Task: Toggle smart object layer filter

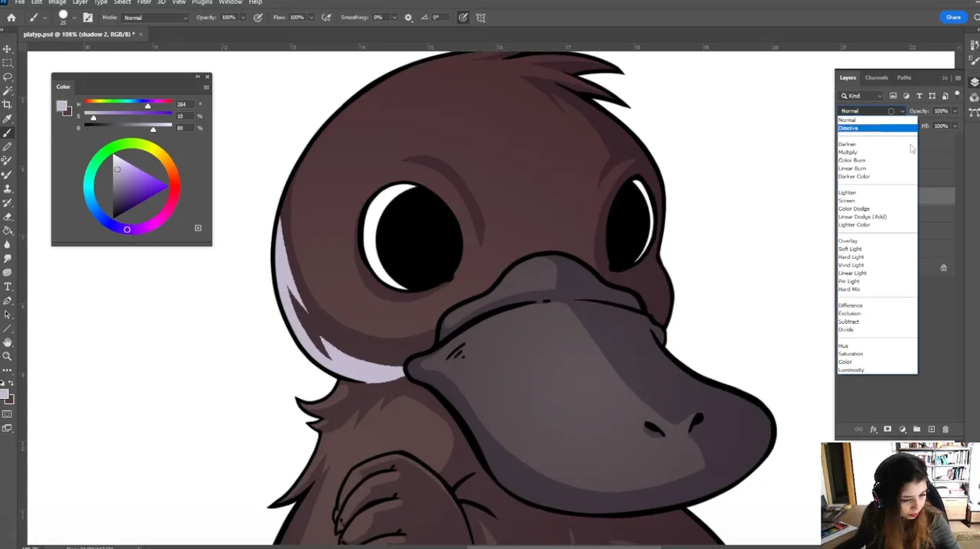Action: [945, 96]
